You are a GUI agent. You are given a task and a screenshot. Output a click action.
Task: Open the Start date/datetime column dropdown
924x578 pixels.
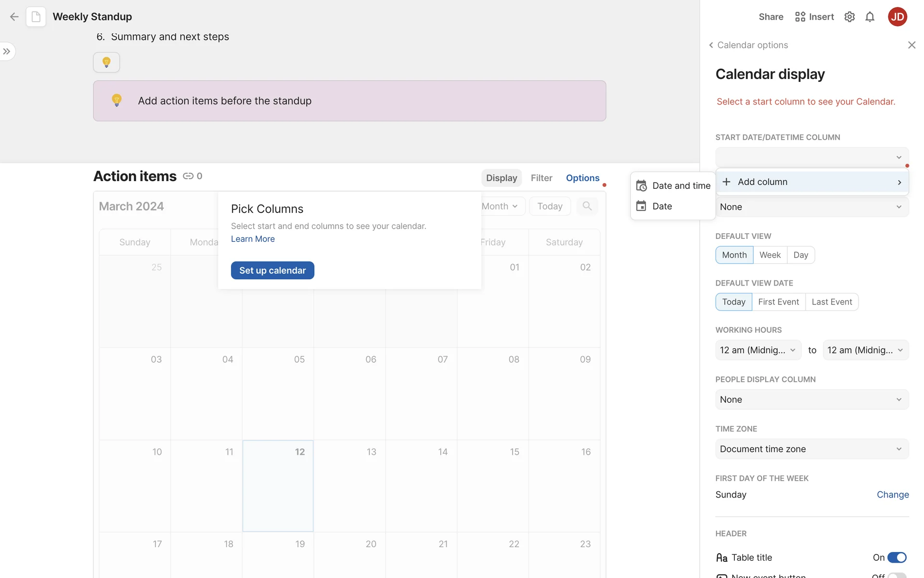pyautogui.click(x=812, y=158)
